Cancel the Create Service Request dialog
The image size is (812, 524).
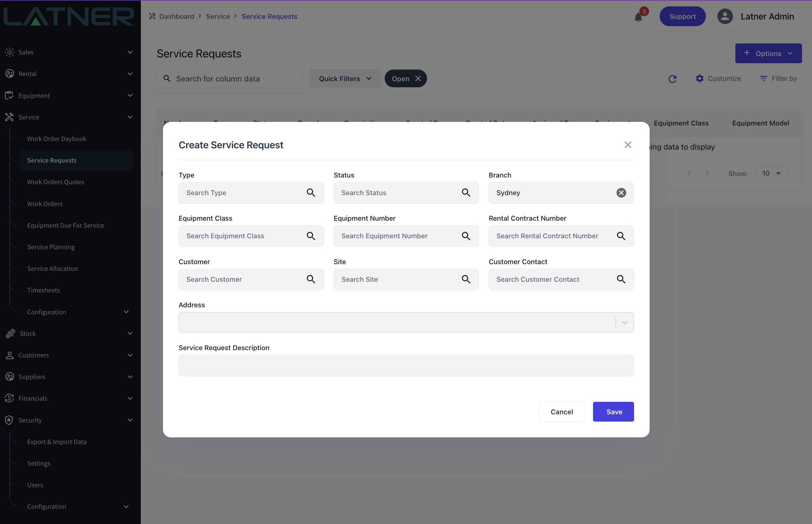pos(561,412)
